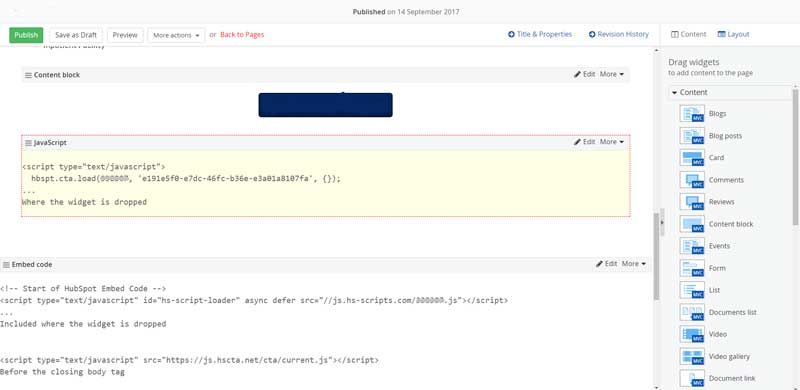Open Revision History

point(618,34)
